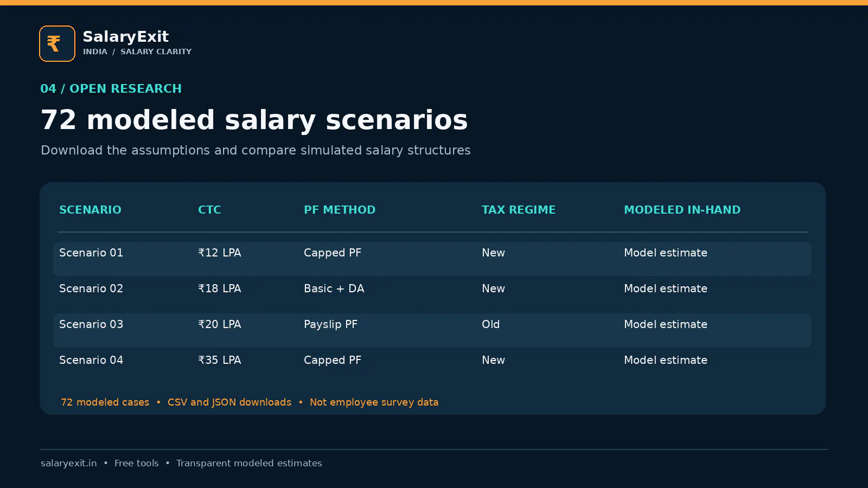
Task: Click the SalaryExit brand name
Action: (x=125, y=36)
